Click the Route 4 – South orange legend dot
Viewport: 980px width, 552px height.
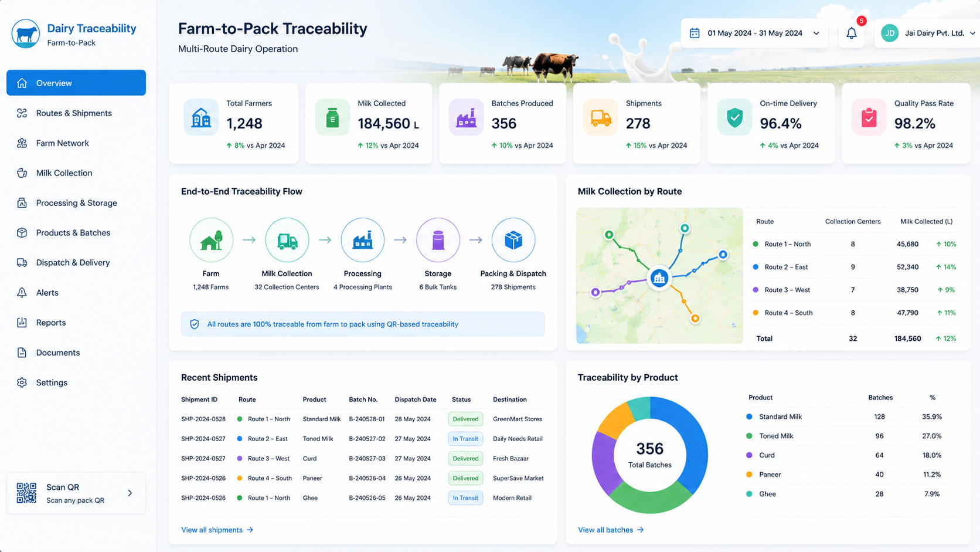click(756, 313)
